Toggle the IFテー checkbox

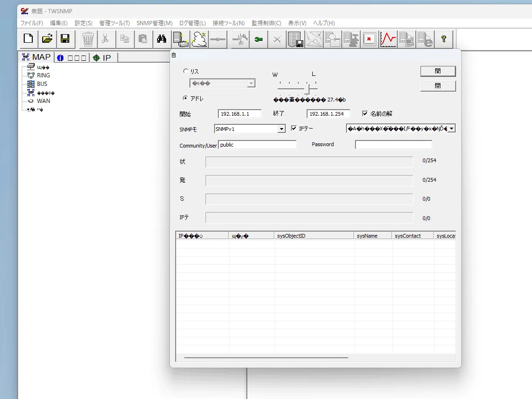294,128
